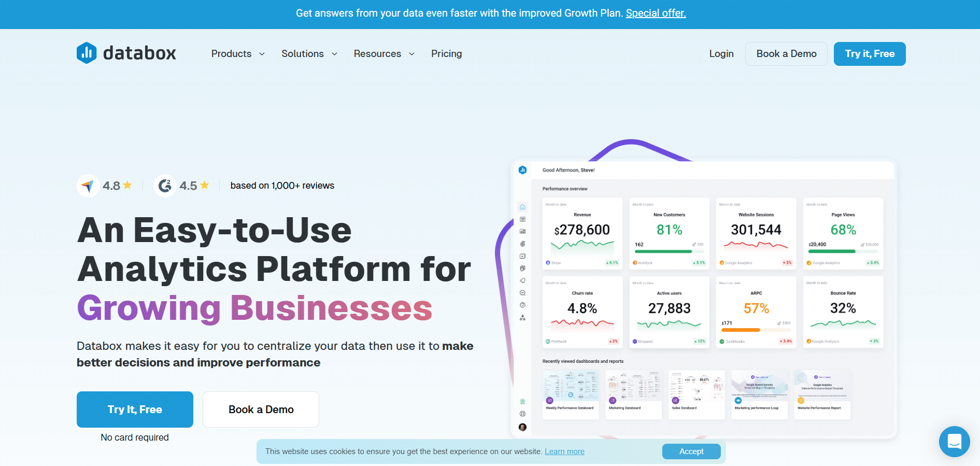980x466 pixels.
Task: Click the G2 rating badge icon
Action: 165,186
